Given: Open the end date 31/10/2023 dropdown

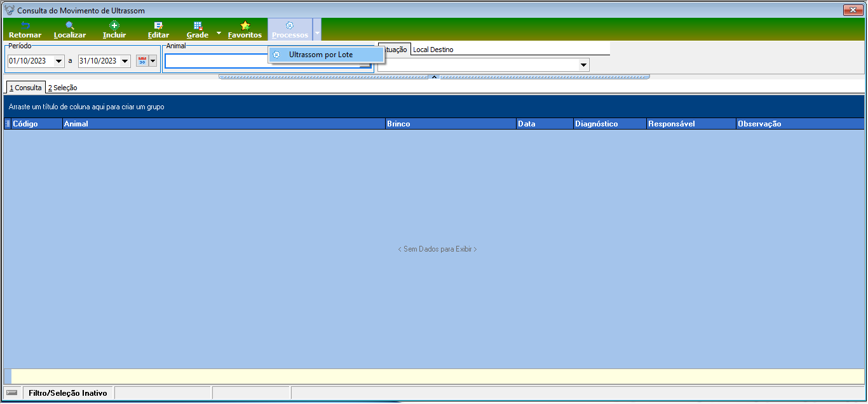Looking at the screenshot, I should point(125,61).
